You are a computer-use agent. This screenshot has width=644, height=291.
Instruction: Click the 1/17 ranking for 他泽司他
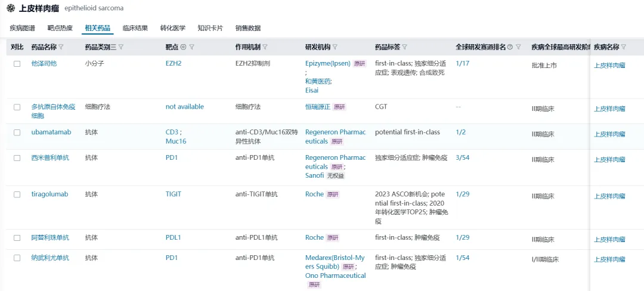click(462, 63)
